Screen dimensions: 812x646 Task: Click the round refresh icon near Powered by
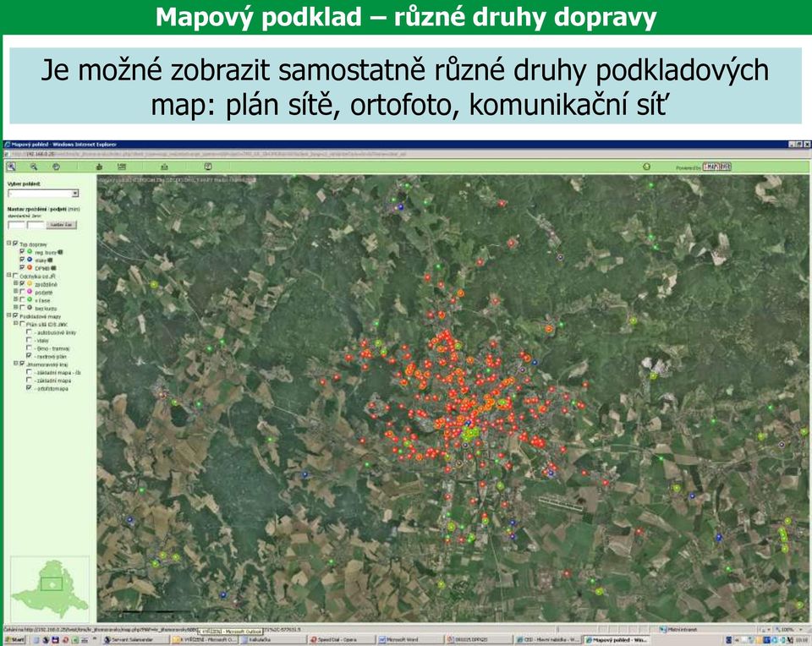pos(646,167)
